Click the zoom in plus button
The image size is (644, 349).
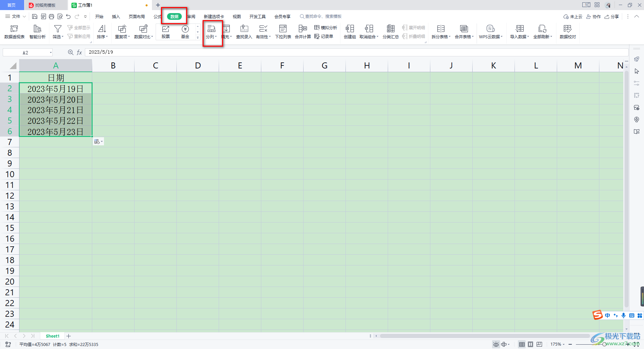point(628,344)
